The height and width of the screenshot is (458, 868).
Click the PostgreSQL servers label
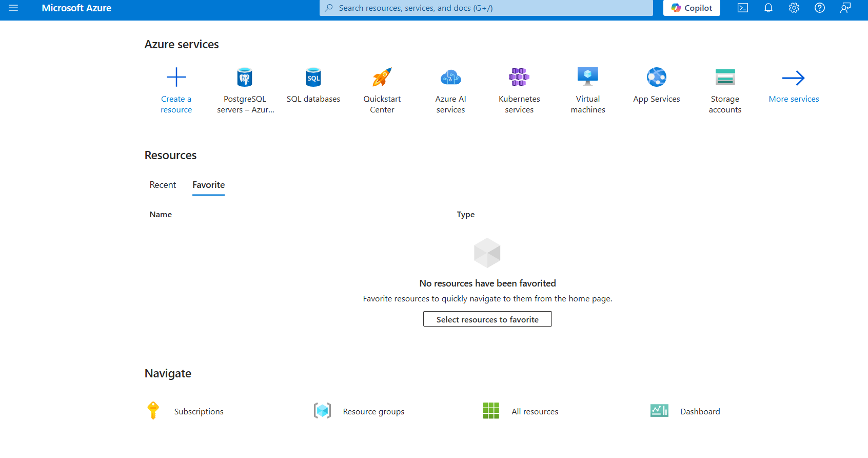[x=245, y=104]
